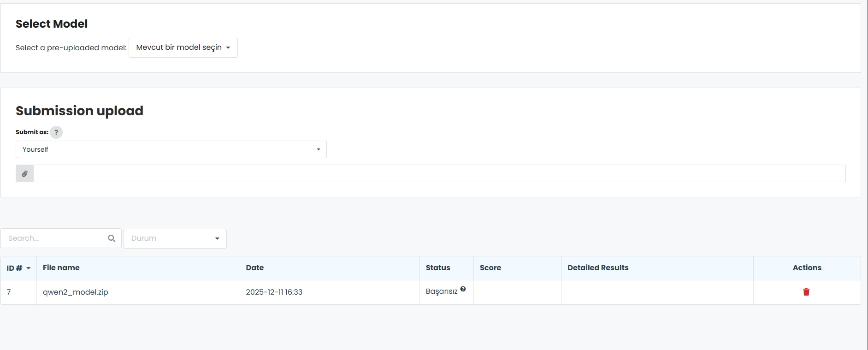Image resolution: width=868 pixels, height=350 pixels.
Task: Open the qwen2_model.zip submission
Action: click(76, 292)
